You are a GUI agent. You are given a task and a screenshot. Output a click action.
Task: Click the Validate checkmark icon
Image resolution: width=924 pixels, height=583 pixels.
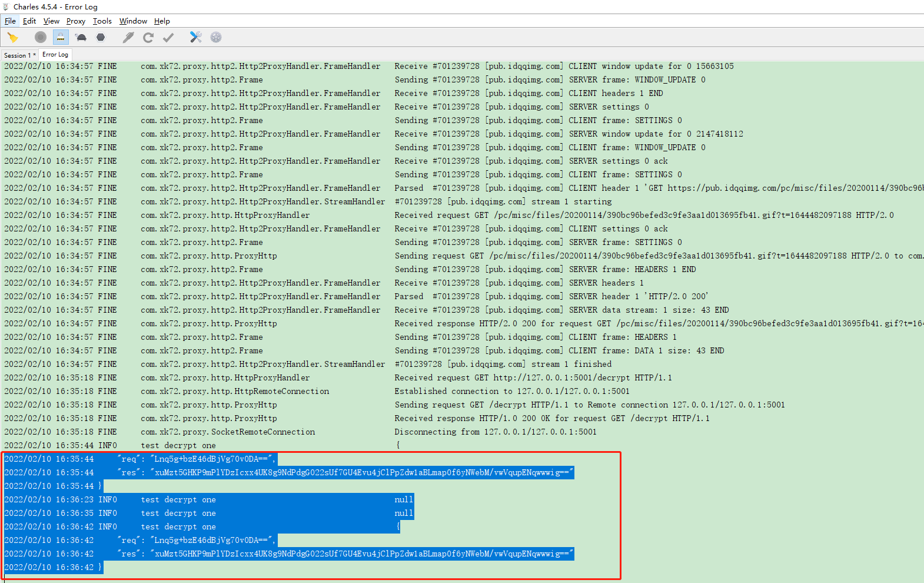point(168,38)
